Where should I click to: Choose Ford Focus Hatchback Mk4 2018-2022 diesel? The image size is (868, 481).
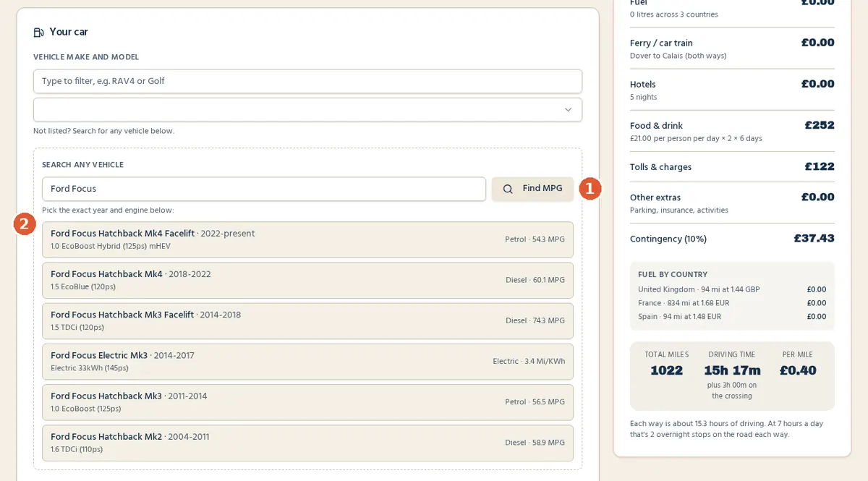pos(307,280)
